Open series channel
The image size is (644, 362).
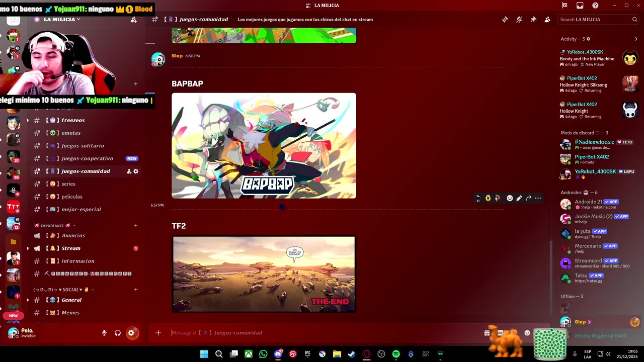pyautogui.click(x=86, y=184)
